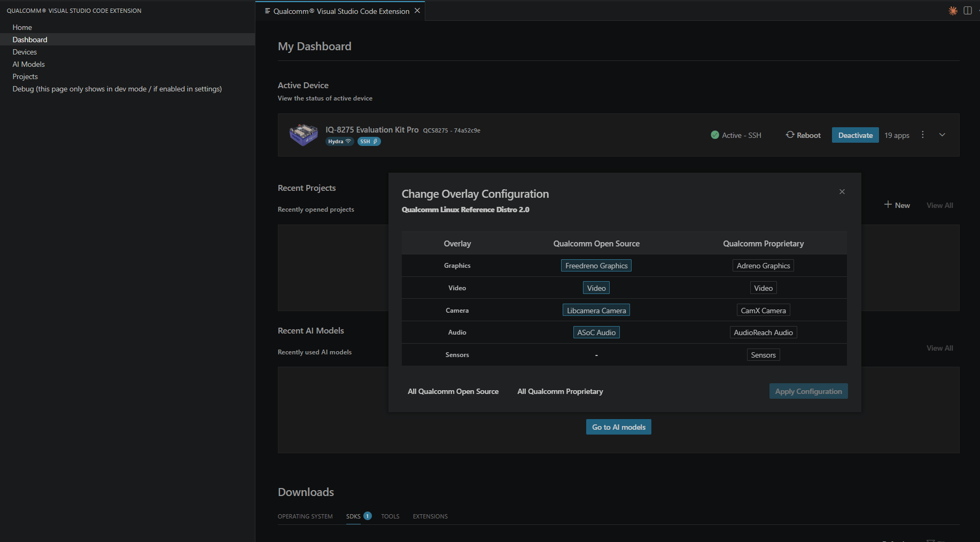This screenshot has height=542, width=980.
Task: Toggle split editor layout icon
Action: [968, 11]
